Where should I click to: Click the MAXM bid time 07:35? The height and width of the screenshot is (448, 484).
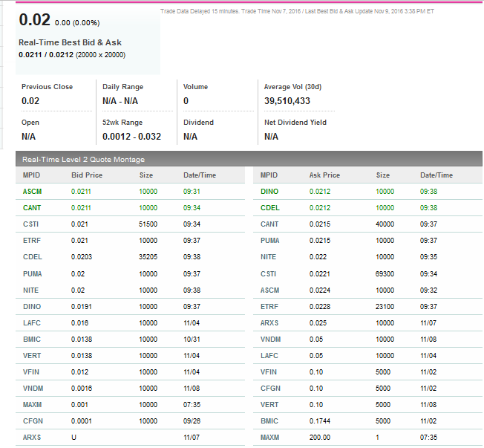pos(192,405)
